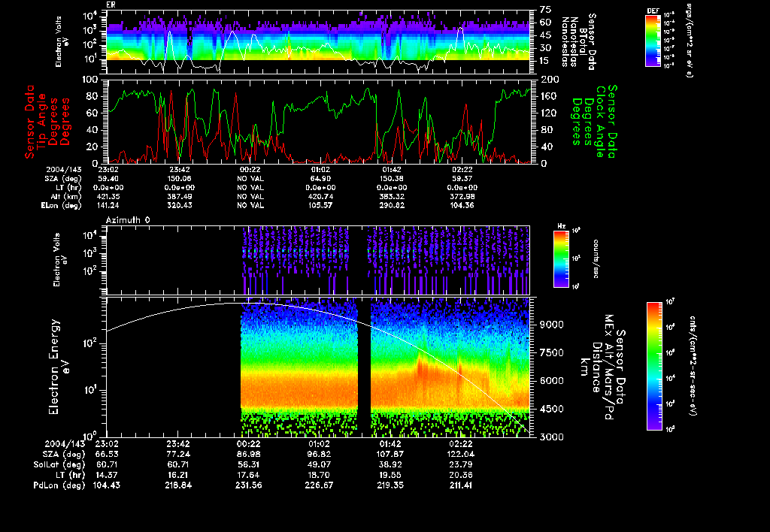Click the electron flux rainbow color bar

pos(654,366)
